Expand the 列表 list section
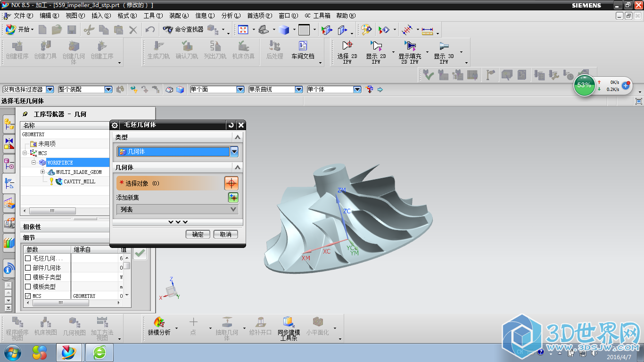644x362 pixels. tap(177, 209)
